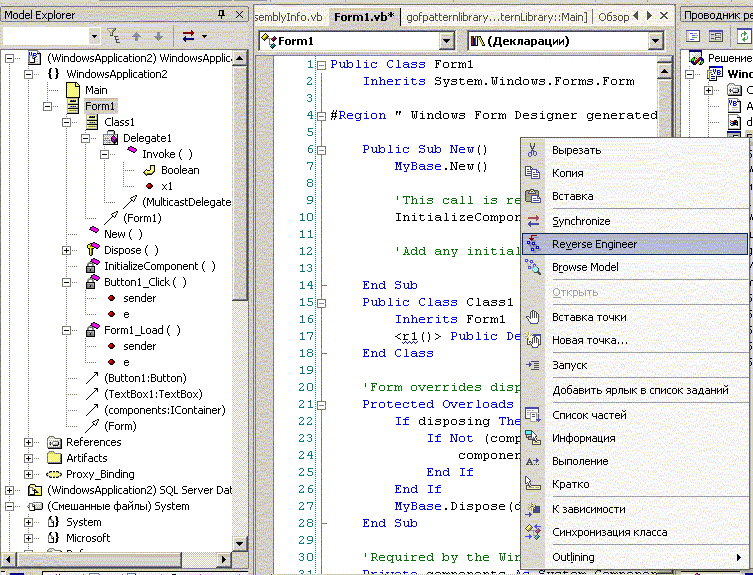Close the code editor document with X
Image resolution: width=753 pixels, height=575 pixels.
(x=664, y=16)
